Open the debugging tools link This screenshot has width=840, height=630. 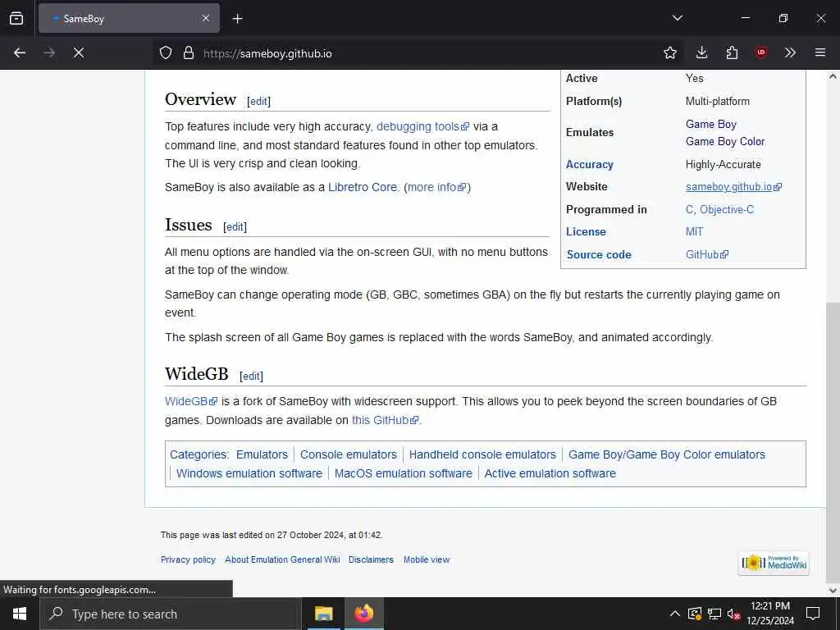coord(422,126)
